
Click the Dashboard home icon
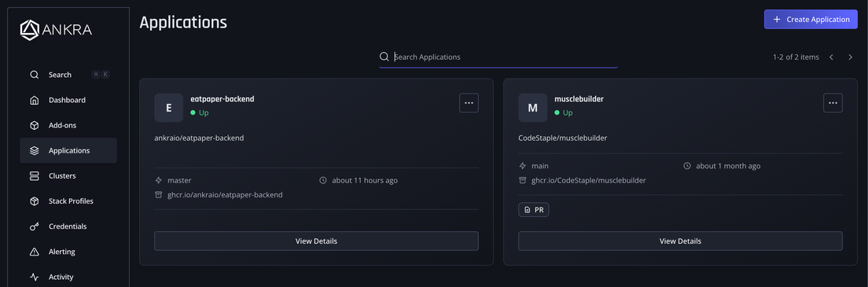[35, 101]
